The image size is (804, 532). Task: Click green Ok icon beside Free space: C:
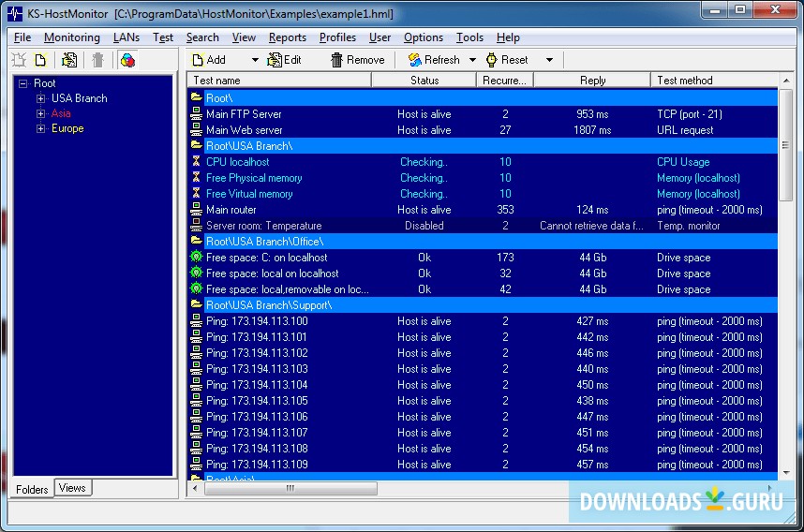tap(196, 257)
